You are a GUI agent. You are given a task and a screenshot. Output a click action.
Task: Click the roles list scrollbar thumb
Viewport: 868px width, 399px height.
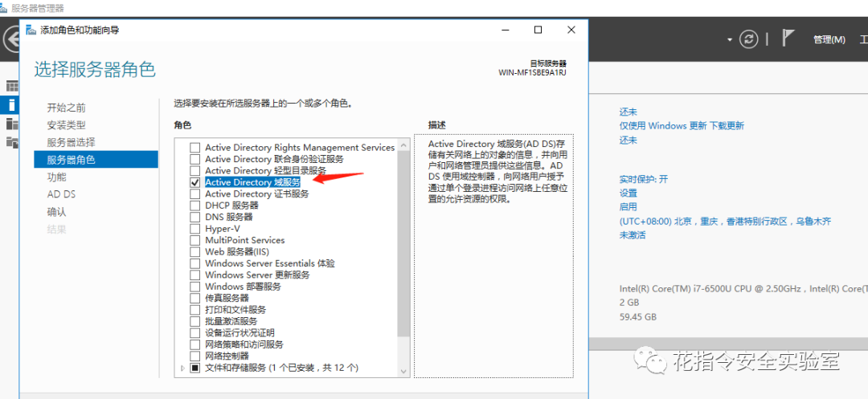point(403,244)
